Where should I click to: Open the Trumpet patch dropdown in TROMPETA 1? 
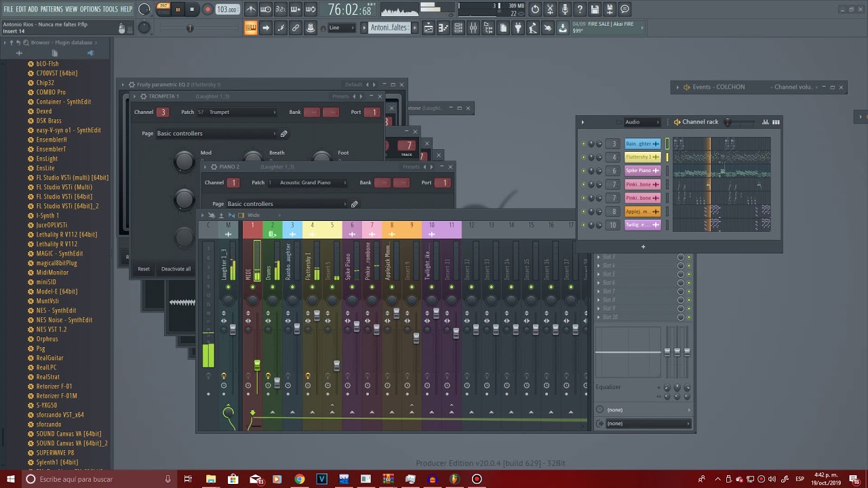(237, 113)
